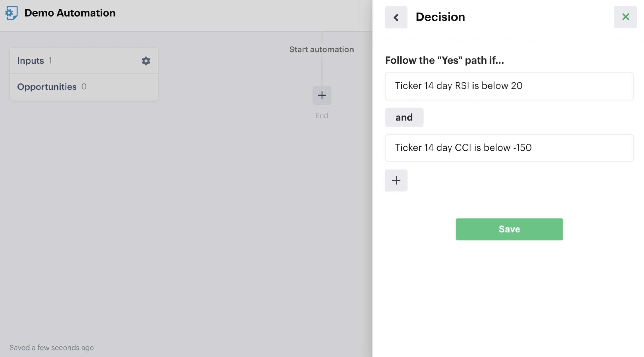The height and width of the screenshot is (357, 644).
Task: Close the Decision panel with X
Action: click(x=625, y=17)
